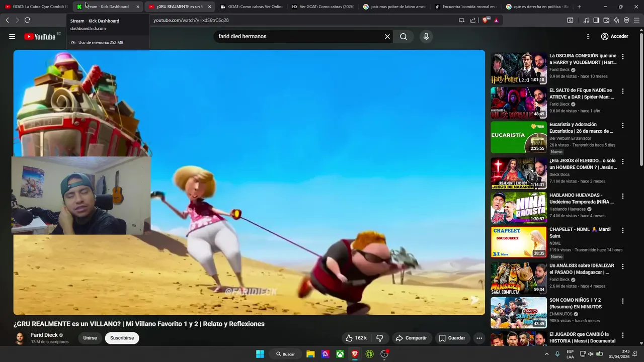Click the browser address bar URL
Viewport: 644px width, 362px height.
click(x=191, y=20)
